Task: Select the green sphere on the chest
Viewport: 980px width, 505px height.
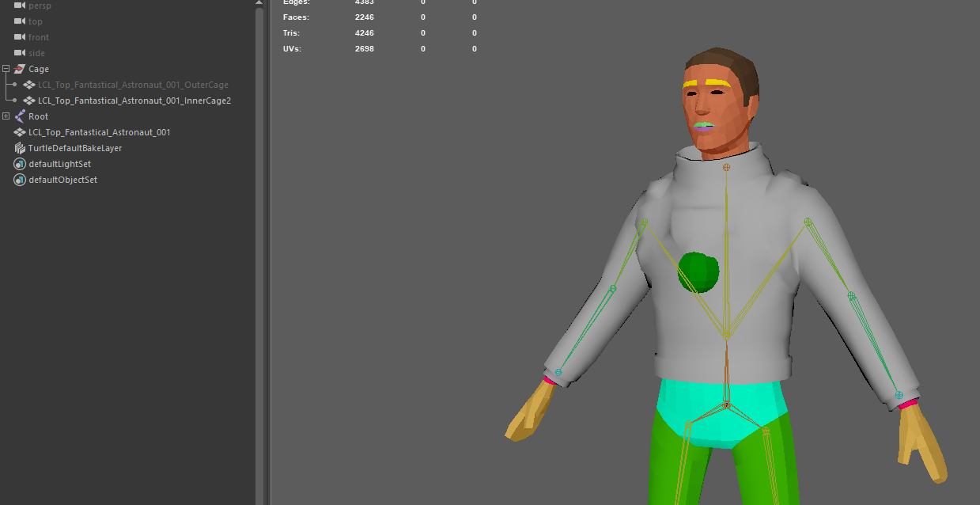Action: tap(698, 273)
